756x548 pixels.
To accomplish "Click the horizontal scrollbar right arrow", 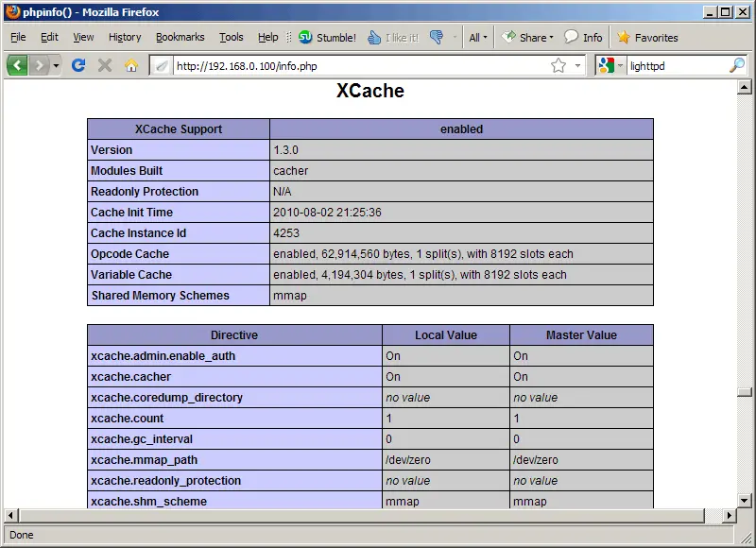I will [730, 515].
